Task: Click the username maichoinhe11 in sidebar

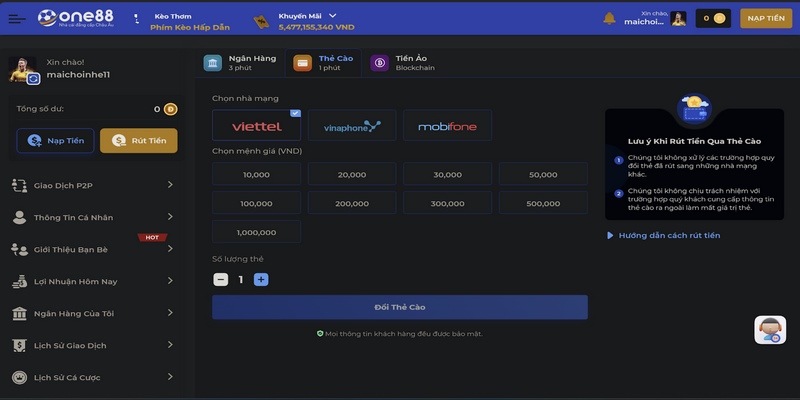Action: 78,75
